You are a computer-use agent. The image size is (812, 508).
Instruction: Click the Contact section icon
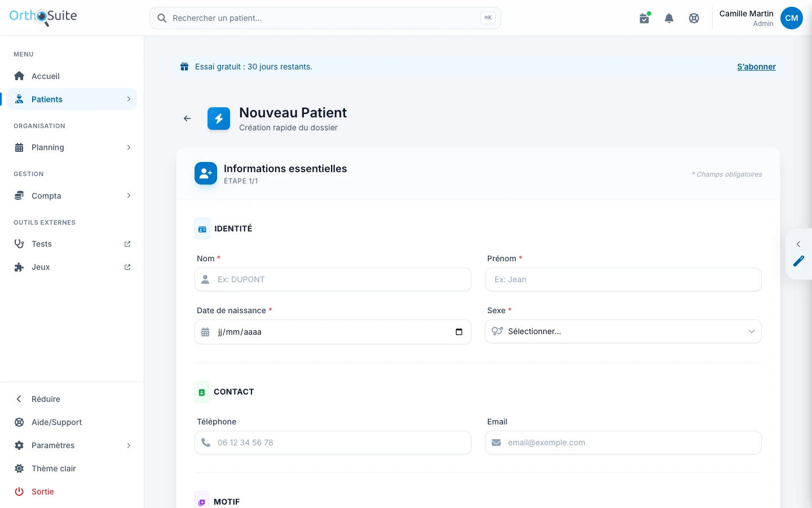coord(202,392)
